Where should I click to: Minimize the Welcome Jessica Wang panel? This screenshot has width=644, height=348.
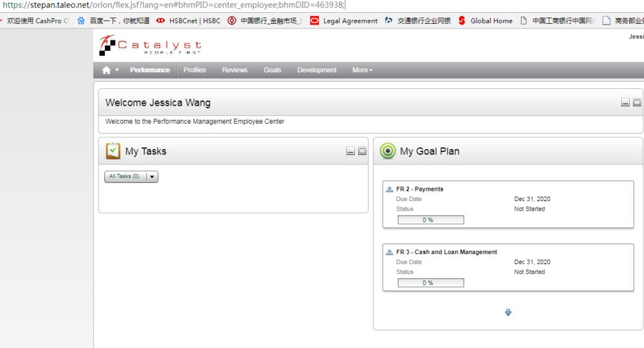point(625,102)
